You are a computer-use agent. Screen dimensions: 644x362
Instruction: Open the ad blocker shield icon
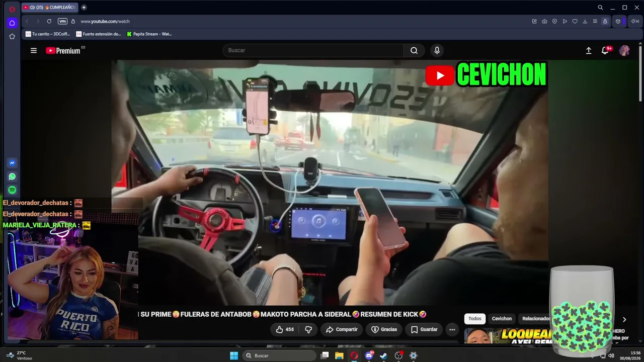tap(554, 21)
